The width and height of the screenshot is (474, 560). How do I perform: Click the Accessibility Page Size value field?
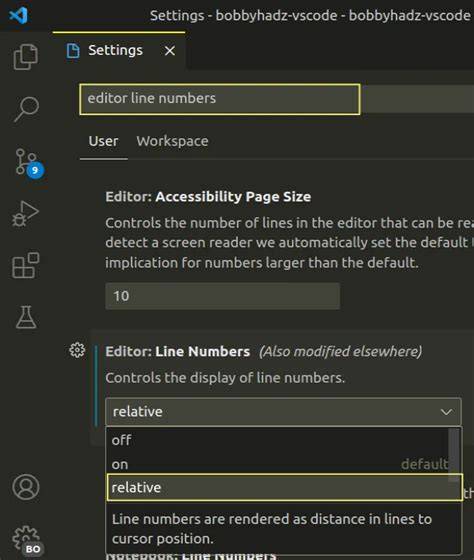point(223,296)
